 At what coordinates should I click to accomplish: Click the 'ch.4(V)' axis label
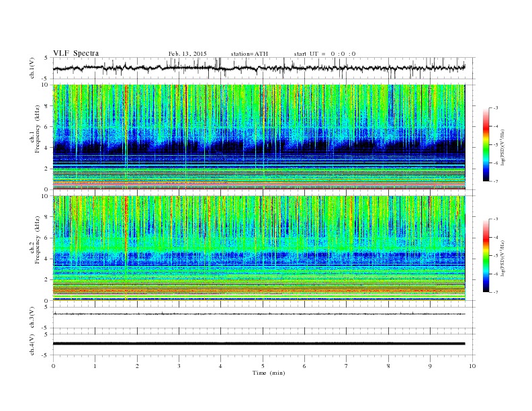point(32,345)
